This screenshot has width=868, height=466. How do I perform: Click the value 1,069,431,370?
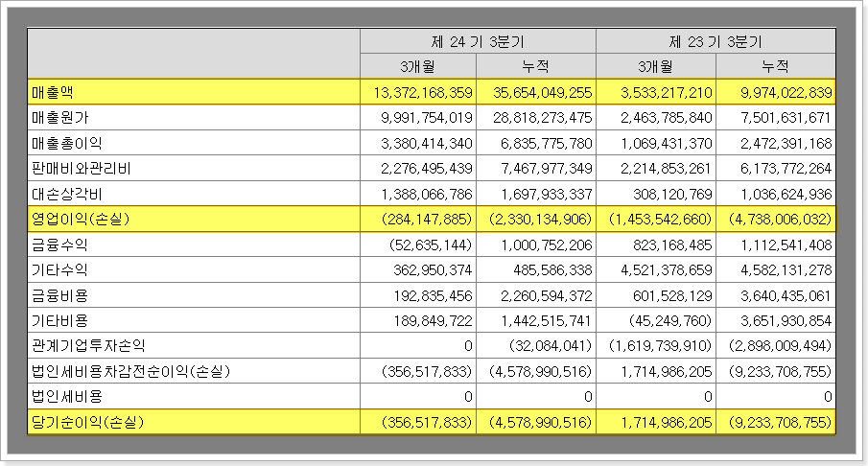[x=666, y=143]
